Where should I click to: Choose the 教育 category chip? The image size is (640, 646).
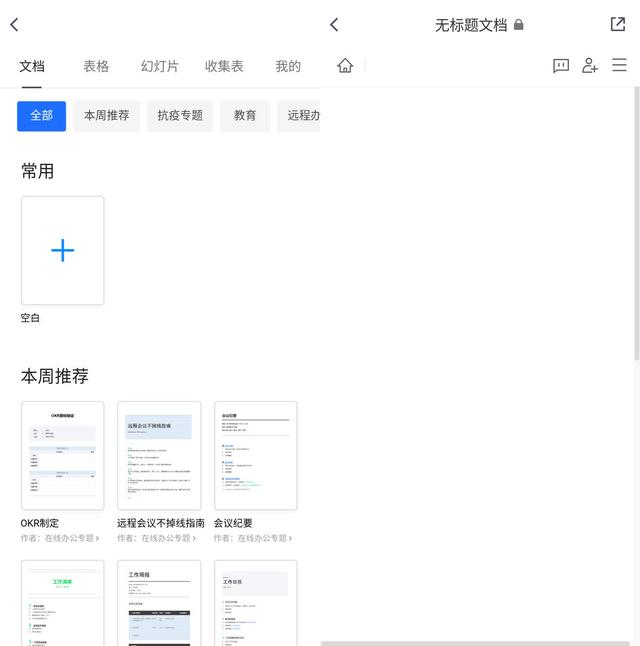click(x=245, y=115)
